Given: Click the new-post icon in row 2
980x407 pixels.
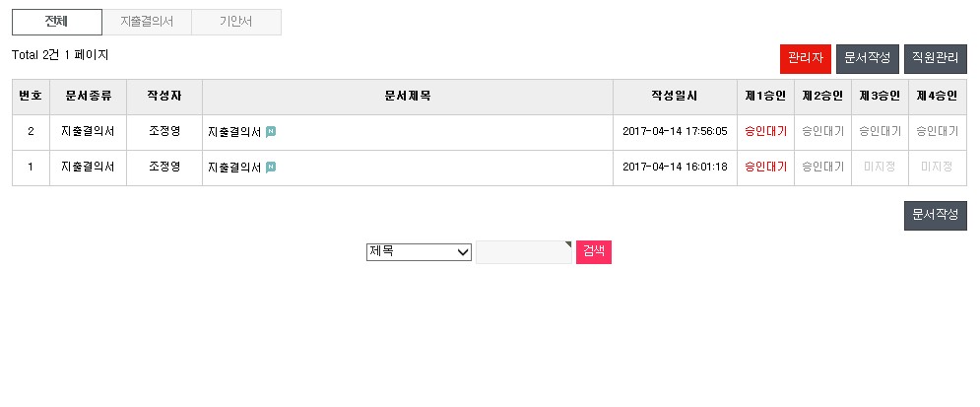Looking at the screenshot, I should click(x=271, y=132).
